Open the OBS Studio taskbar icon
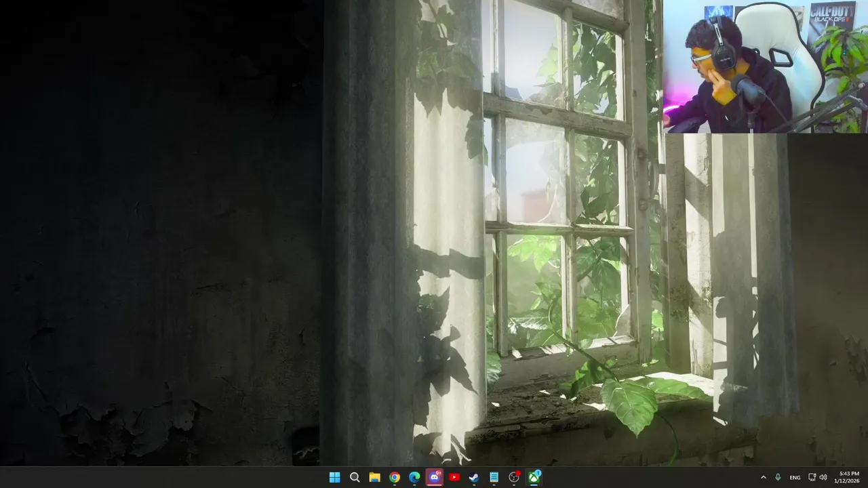This screenshot has width=868, height=488. (514, 477)
